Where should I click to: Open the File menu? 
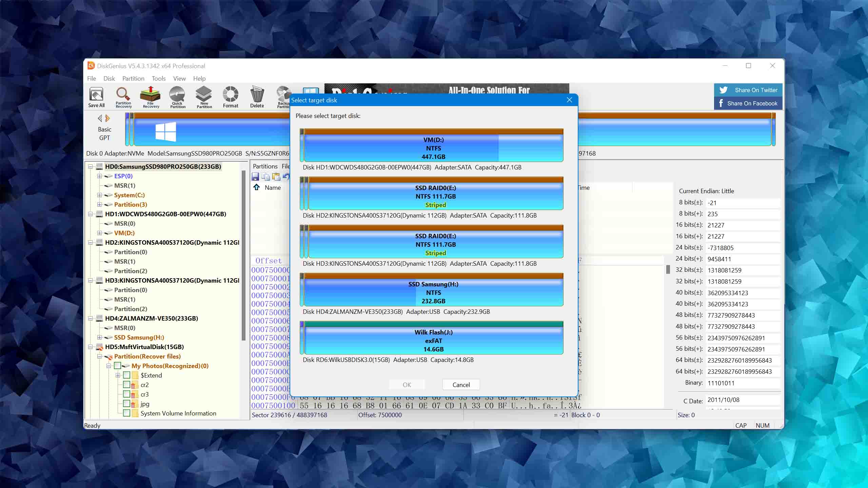coord(92,78)
